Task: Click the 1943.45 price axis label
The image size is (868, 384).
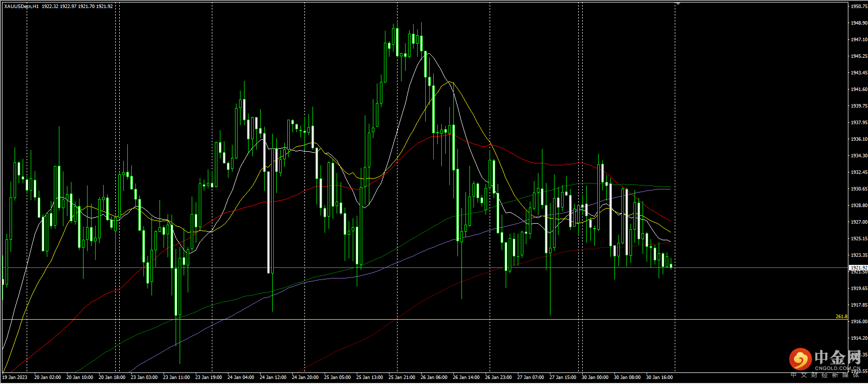Action: (859, 73)
